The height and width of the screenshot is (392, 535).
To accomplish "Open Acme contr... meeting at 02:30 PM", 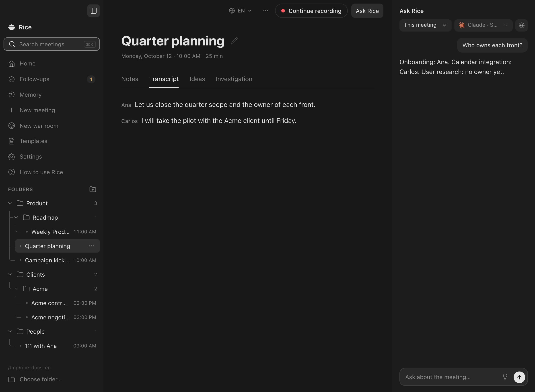I will tap(61, 303).
